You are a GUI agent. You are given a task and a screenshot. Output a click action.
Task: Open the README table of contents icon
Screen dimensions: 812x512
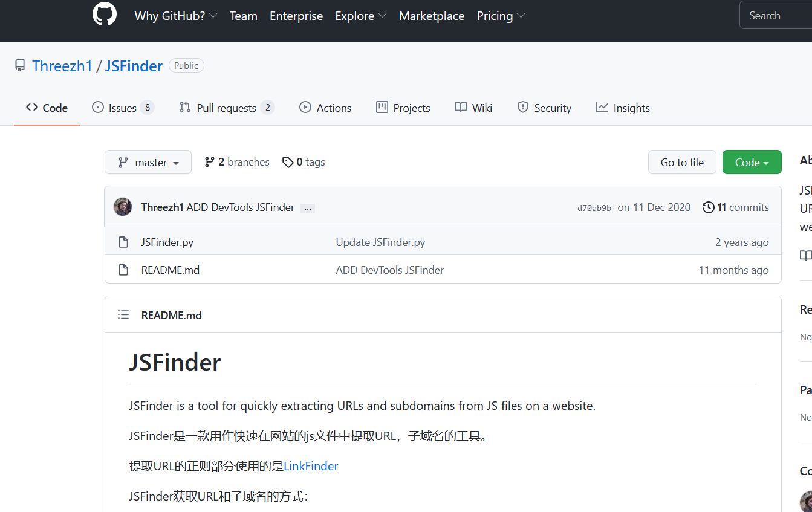[x=123, y=314]
